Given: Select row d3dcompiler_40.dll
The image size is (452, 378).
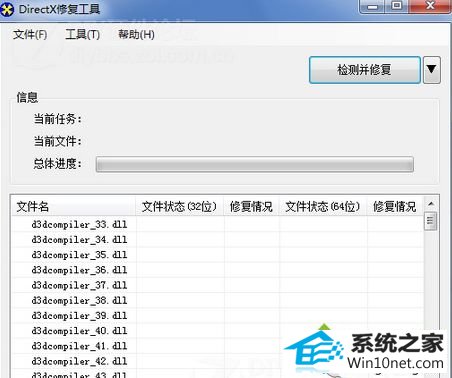Looking at the screenshot, I should (x=218, y=331).
